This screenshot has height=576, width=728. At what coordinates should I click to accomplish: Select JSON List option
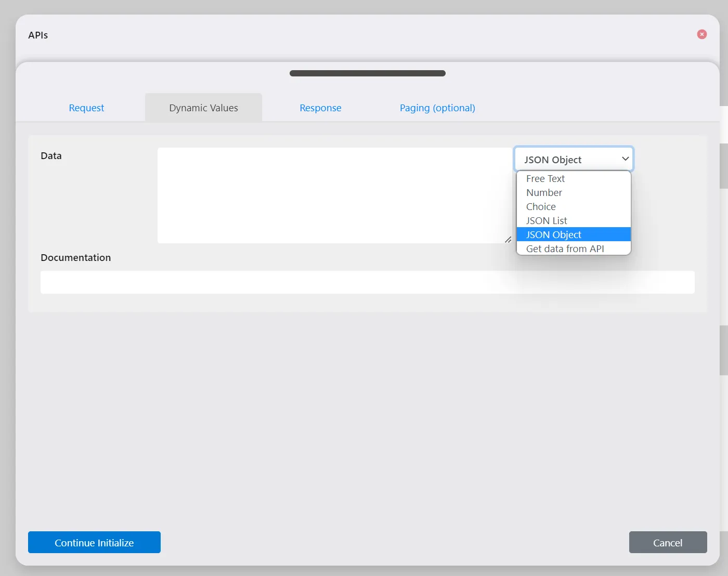point(574,220)
